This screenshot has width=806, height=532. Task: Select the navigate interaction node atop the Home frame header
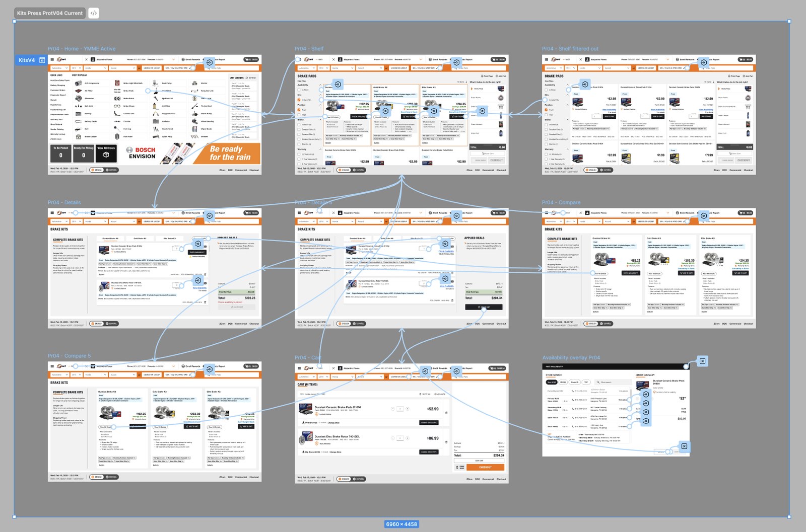209,62
